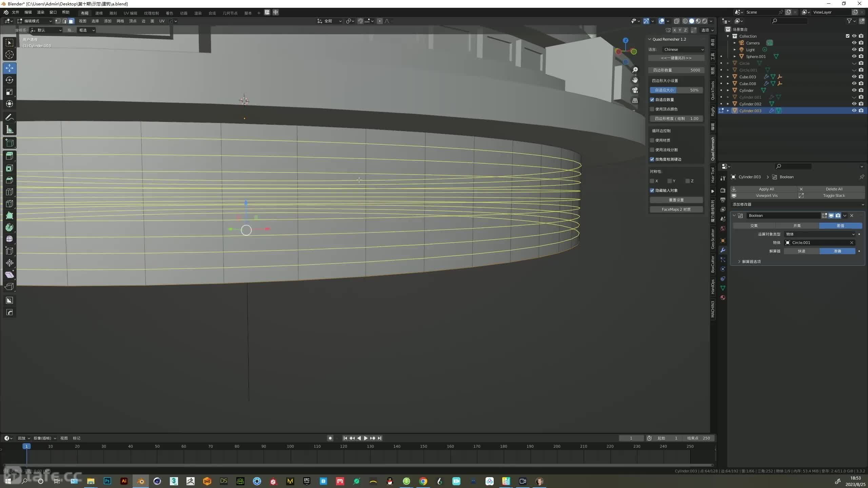Viewport: 868px width, 488px height.
Task: Enable X symmetry checkbox
Action: coord(652,181)
